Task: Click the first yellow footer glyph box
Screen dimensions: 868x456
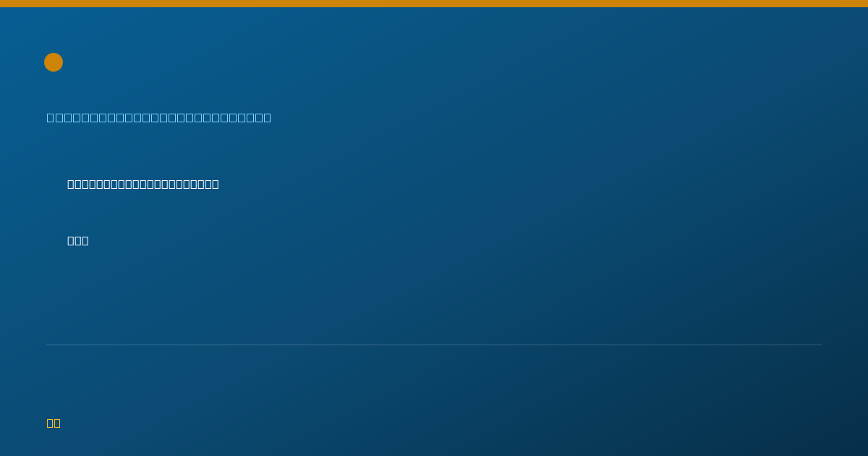Action: [x=50, y=423]
